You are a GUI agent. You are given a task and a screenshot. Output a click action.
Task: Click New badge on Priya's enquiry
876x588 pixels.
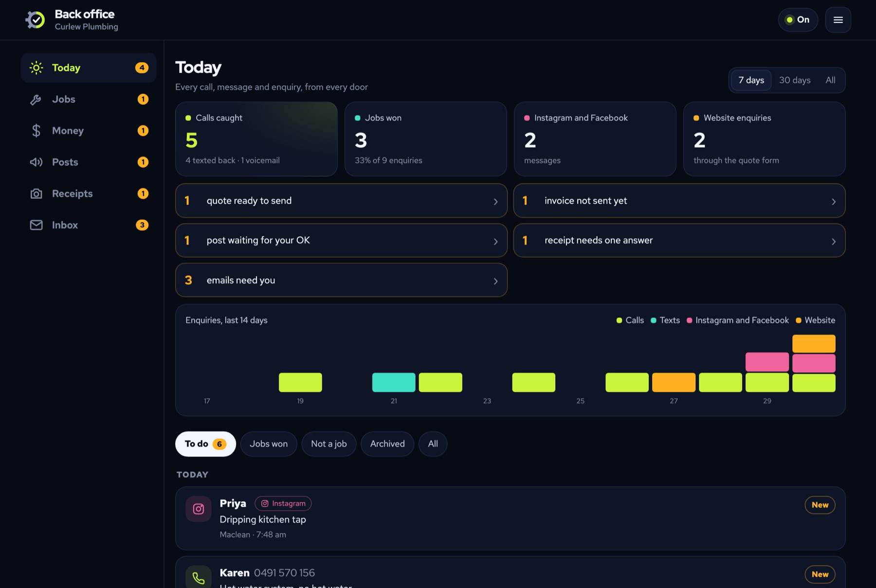(820, 505)
